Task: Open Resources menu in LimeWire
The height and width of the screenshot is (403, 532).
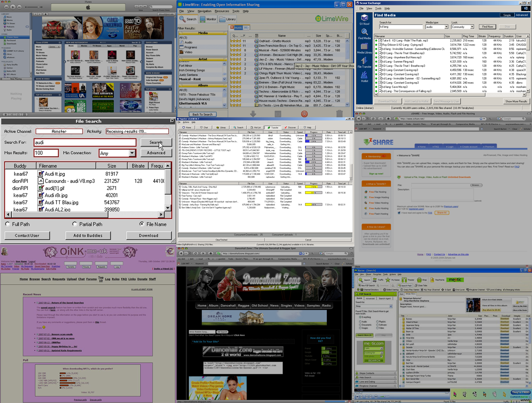Action: pos(222,11)
